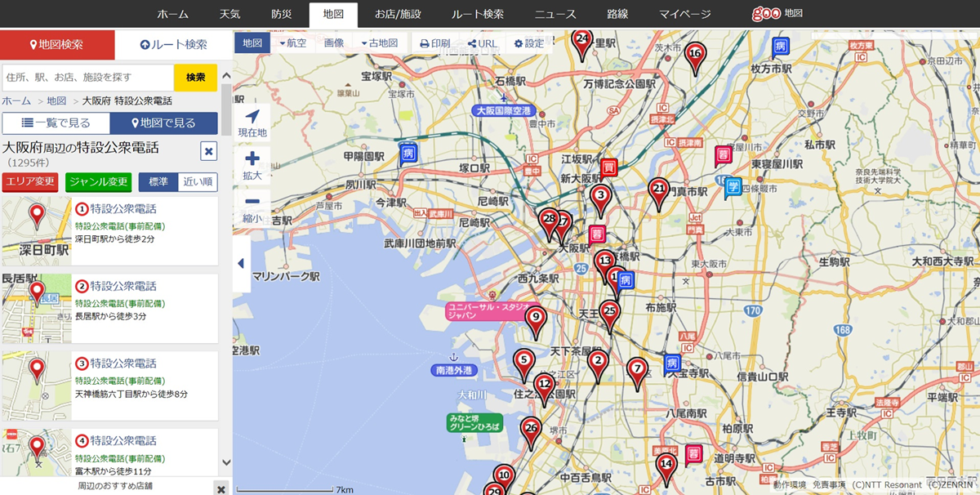
Task: Zoom out with the 縮小 minus button
Action: (252, 203)
